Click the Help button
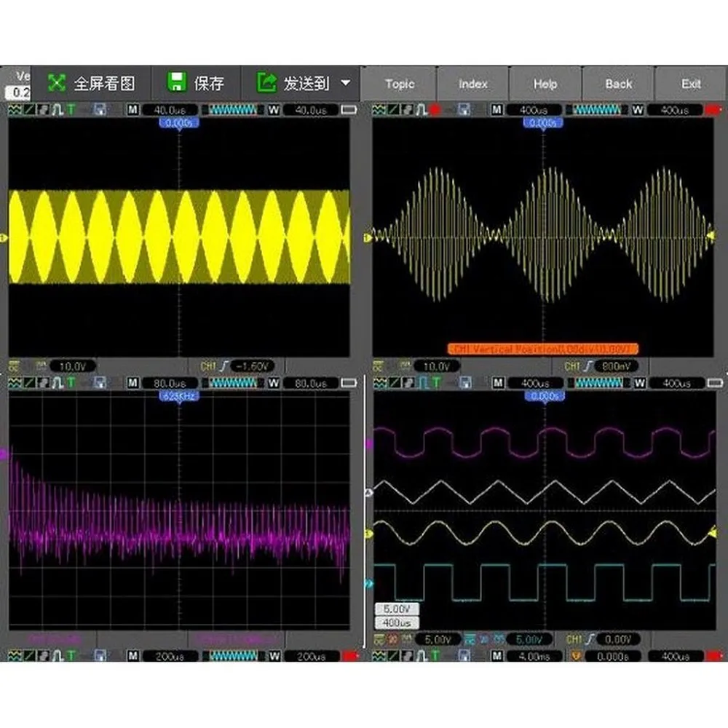 545,84
